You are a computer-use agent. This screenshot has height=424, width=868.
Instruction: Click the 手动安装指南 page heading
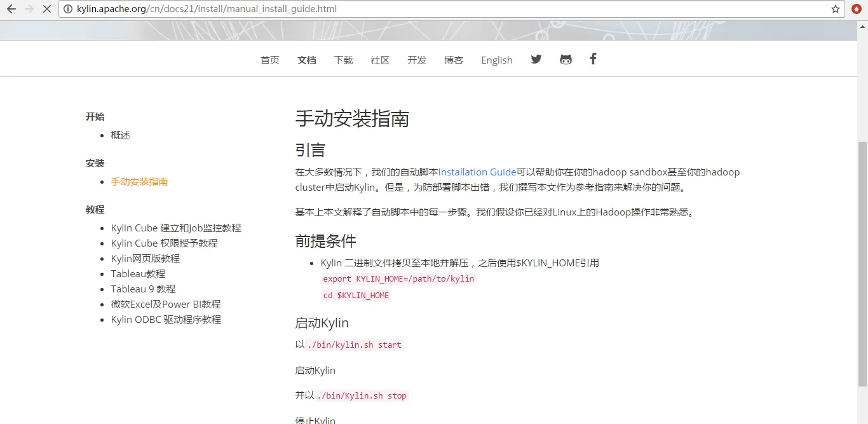click(352, 118)
